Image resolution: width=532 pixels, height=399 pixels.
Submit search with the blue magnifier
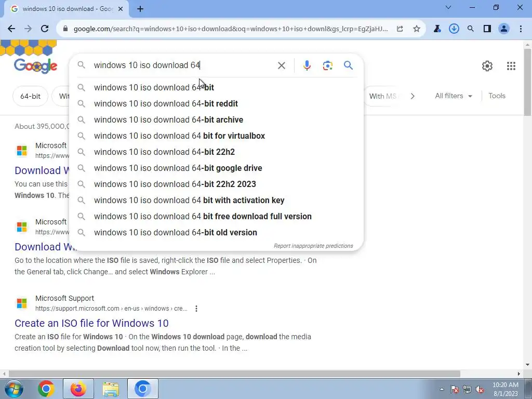pyautogui.click(x=348, y=65)
